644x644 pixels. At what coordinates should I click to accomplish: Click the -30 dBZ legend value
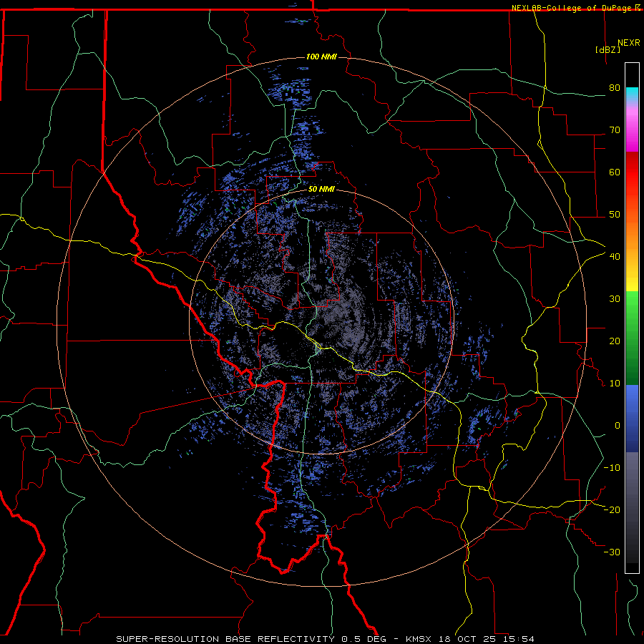(612, 552)
